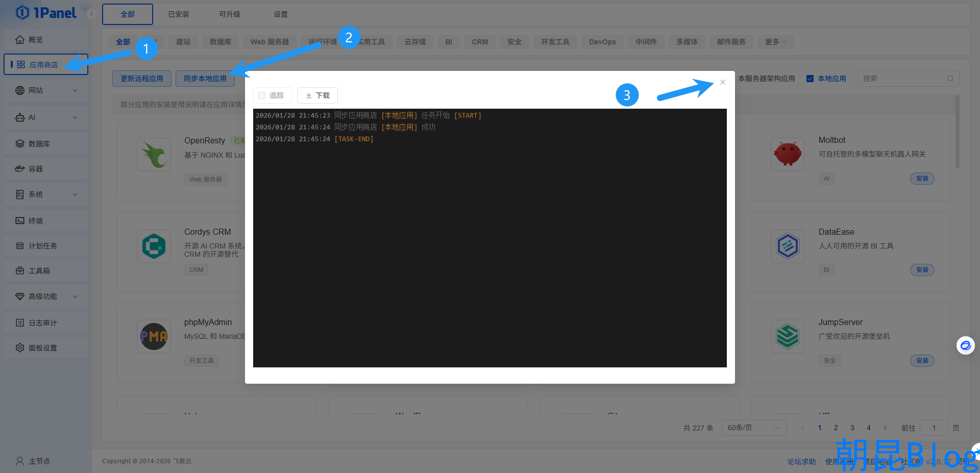Filter apps by 多媒体 category
Screen dimensions: 980x473
click(x=687, y=42)
